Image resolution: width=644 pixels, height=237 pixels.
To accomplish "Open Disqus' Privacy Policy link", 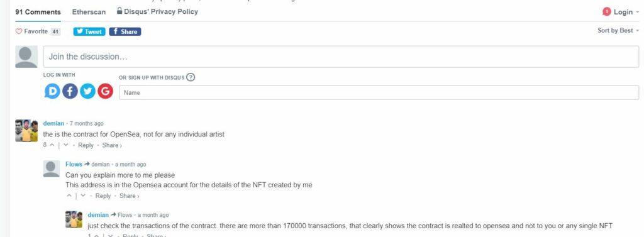I will 157,11.
